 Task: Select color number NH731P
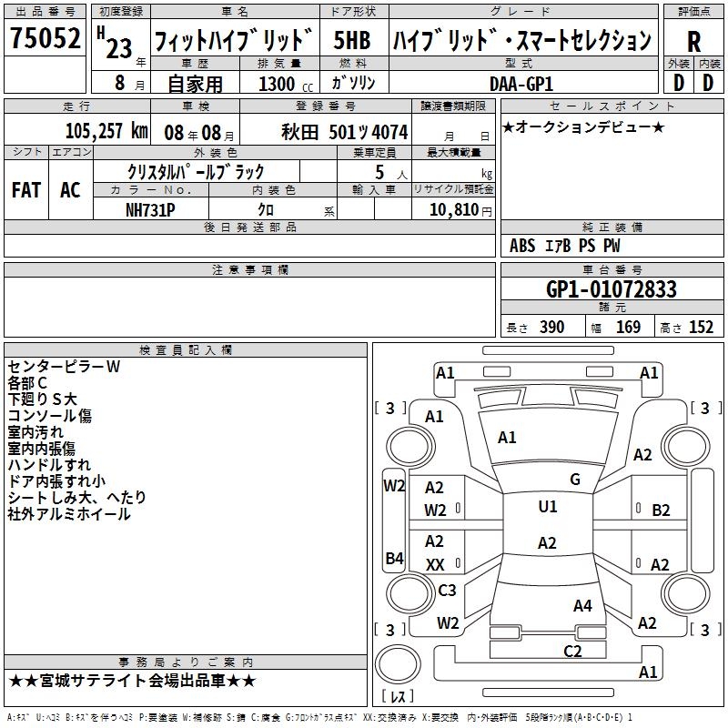[x=150, y=210]
